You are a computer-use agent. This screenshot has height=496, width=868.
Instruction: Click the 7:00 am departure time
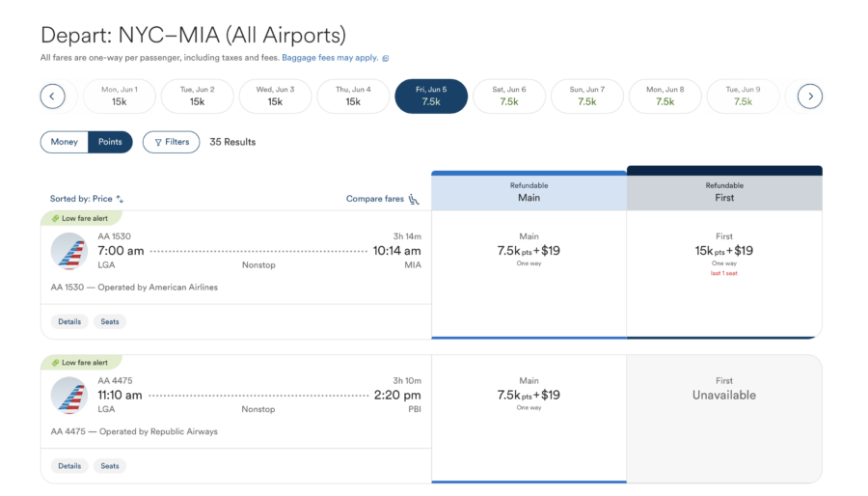(x=121, y=251)
